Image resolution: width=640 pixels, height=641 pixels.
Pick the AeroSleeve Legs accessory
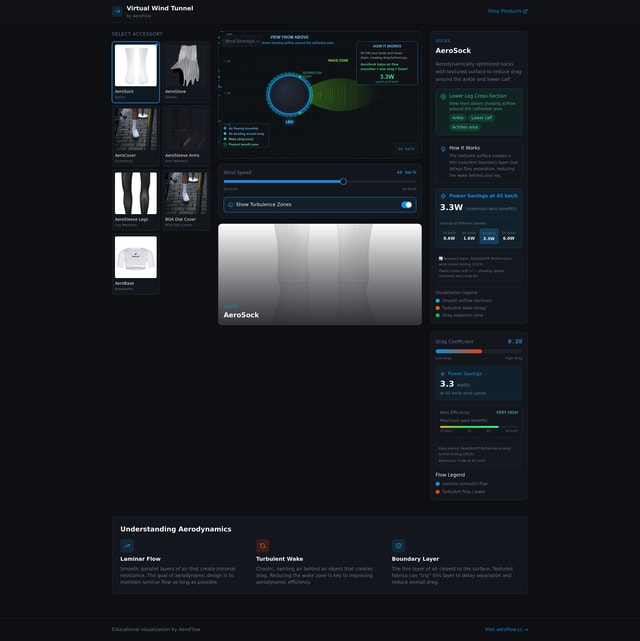click(136, 199)
